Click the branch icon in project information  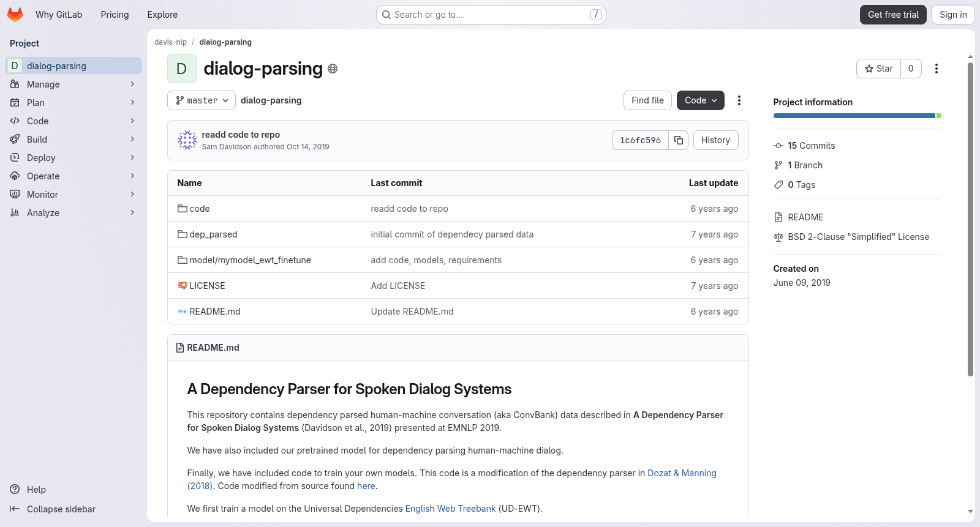coord(778,165)
